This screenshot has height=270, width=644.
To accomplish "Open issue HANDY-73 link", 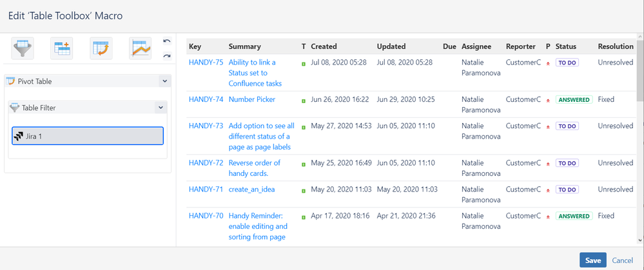I will click(x=206, y=126).
